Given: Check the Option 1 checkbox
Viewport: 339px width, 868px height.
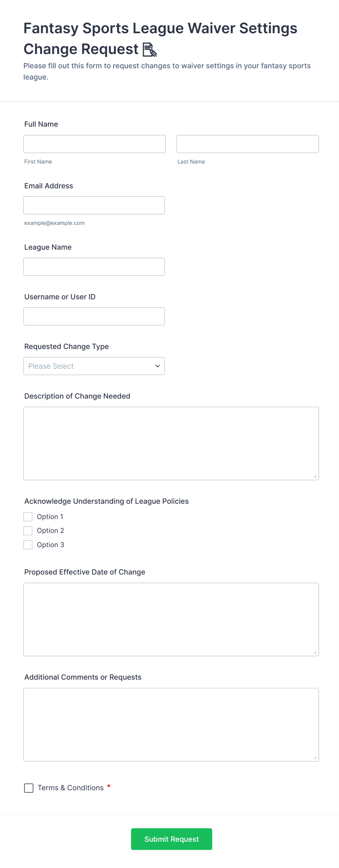Looking at the screenshot, I should 28,517.
